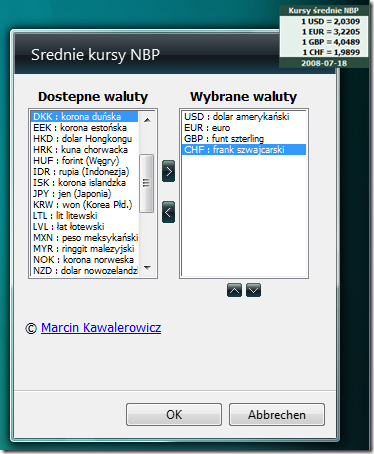This screenshot has width=374, height=454.
Task: Select 'IDR : rupia (Indonezja)' entry
Action: (x=84, y=171)
